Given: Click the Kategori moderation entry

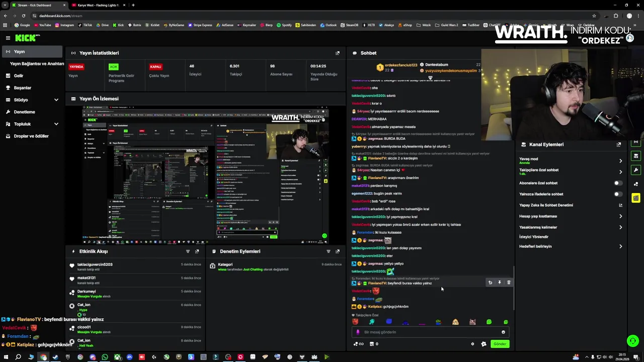Looking at the screenshot, I should point(275,266).
